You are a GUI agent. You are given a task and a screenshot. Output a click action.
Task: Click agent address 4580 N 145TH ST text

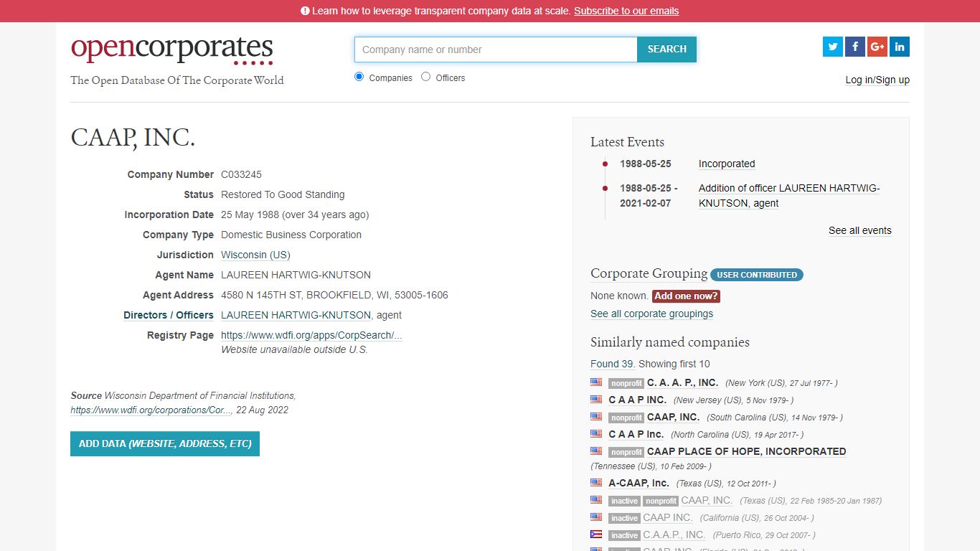coord(334,295)
